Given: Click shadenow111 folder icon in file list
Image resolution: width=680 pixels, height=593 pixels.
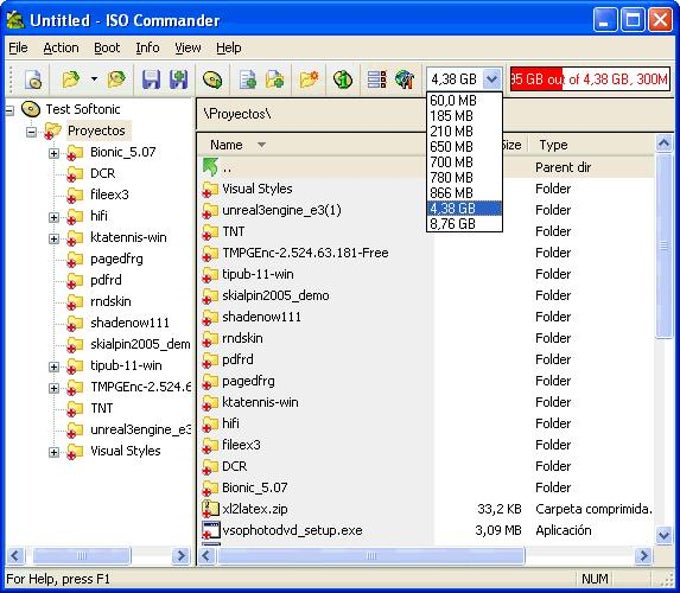Looking at the screenshot, I should click(x=211, y=317).
